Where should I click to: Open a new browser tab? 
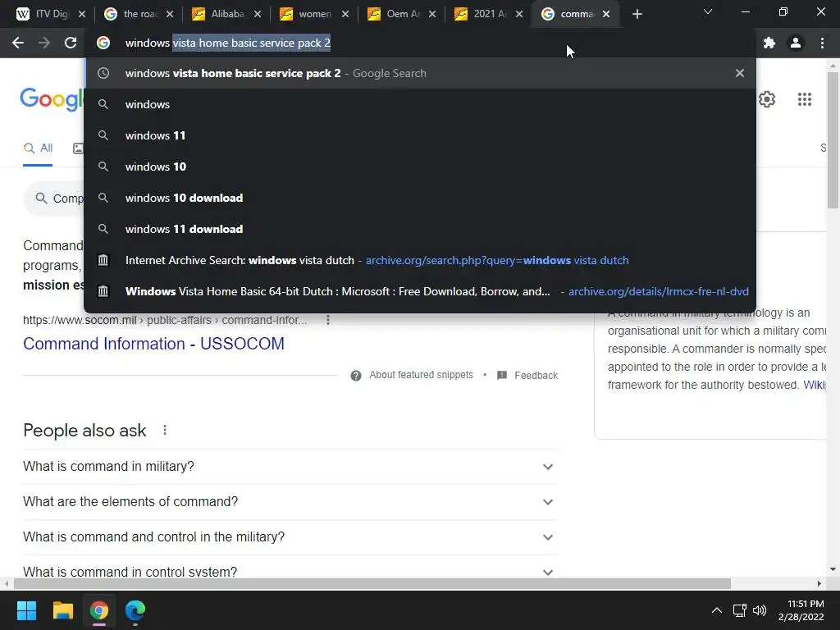point(637,15)
